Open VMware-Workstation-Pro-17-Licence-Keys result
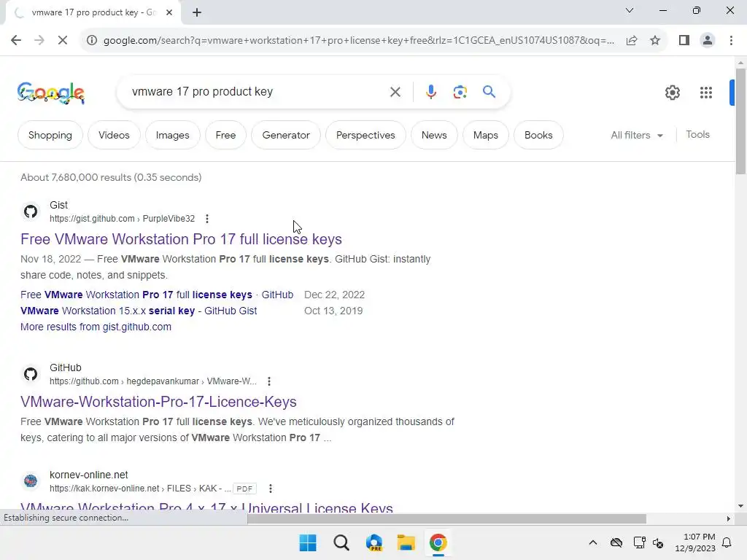Viewport: 747px width, 560px height. [x=158, y=402]
